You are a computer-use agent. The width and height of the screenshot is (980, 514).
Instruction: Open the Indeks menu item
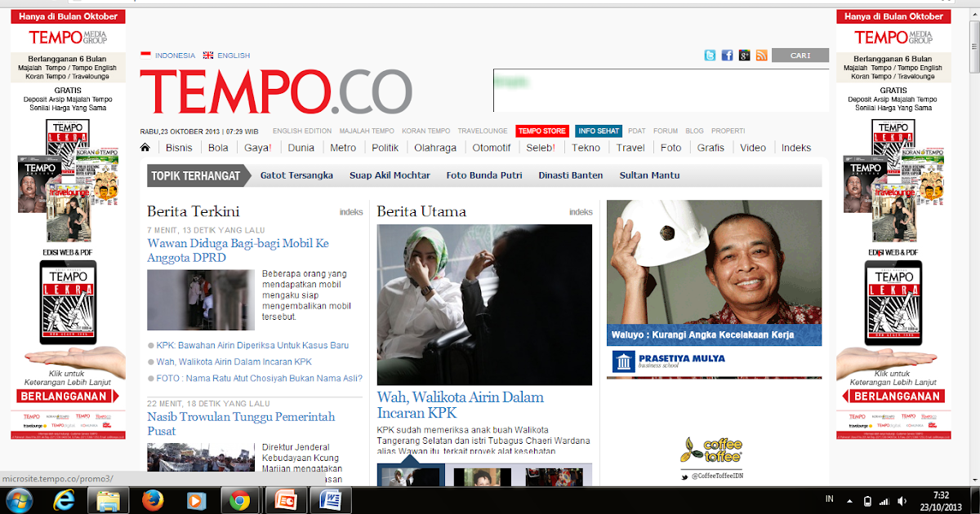796,148
